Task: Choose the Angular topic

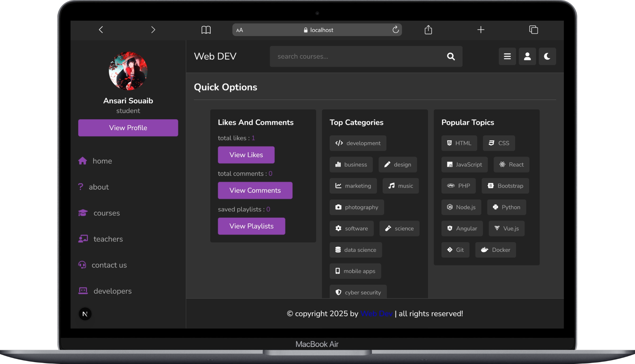Action: coord(462,228)
